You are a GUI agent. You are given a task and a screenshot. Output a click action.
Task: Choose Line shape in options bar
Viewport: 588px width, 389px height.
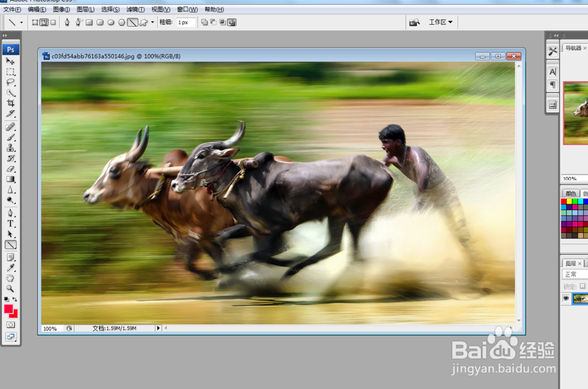coord(133,22)
